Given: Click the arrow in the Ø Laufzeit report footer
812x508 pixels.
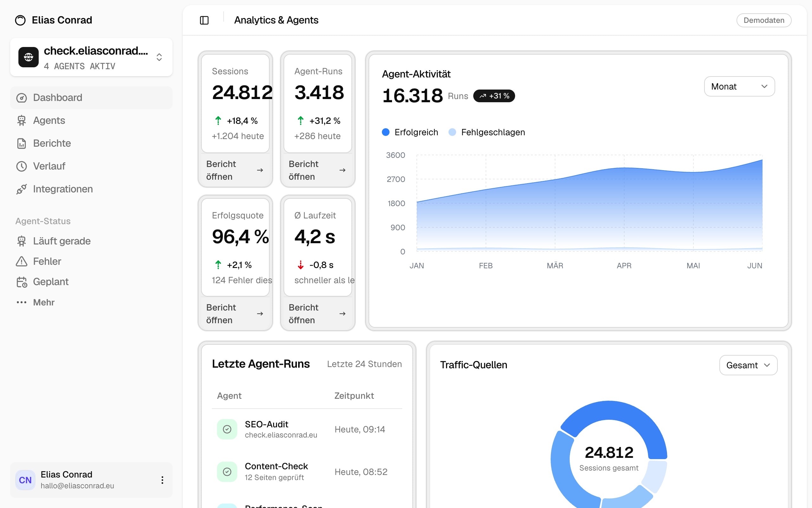Looking at the screenshot, I should pos(343,314).
